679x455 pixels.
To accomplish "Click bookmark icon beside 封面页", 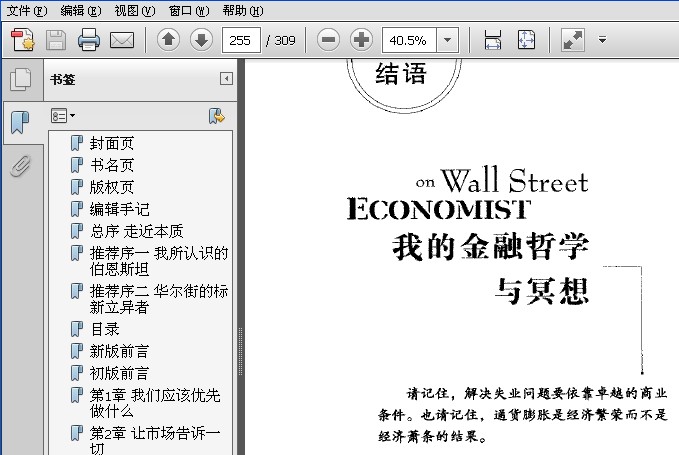I will pos(77,143).
